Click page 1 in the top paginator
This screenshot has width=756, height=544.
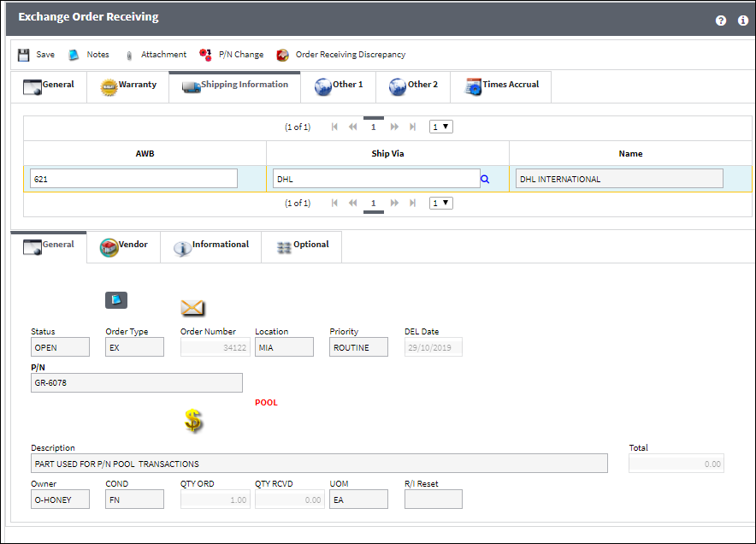tap(373, 127)
